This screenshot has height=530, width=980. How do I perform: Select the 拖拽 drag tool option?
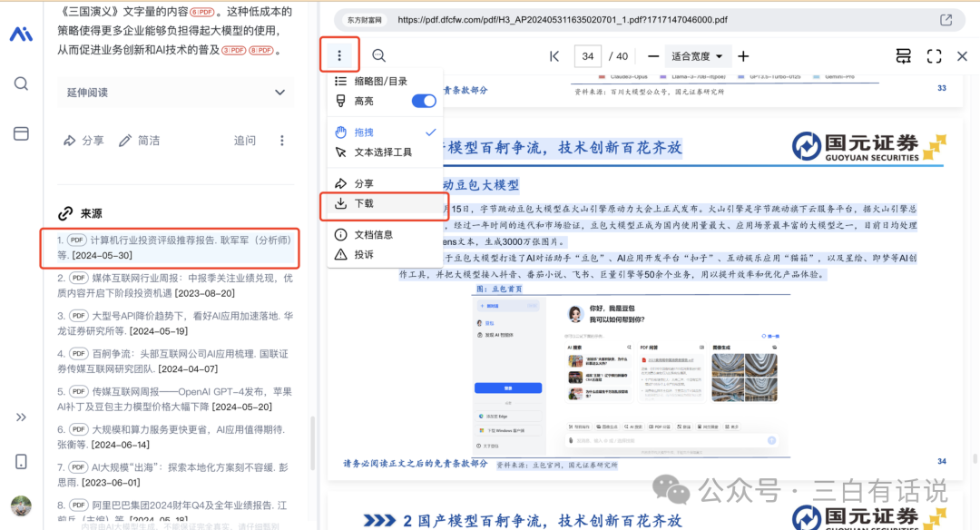[x=385, y=132]
